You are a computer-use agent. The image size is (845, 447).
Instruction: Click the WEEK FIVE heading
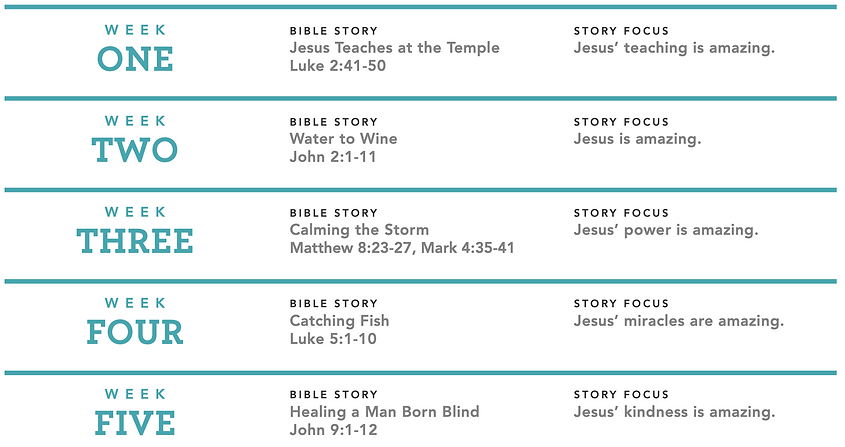click(x=135, y=412)
